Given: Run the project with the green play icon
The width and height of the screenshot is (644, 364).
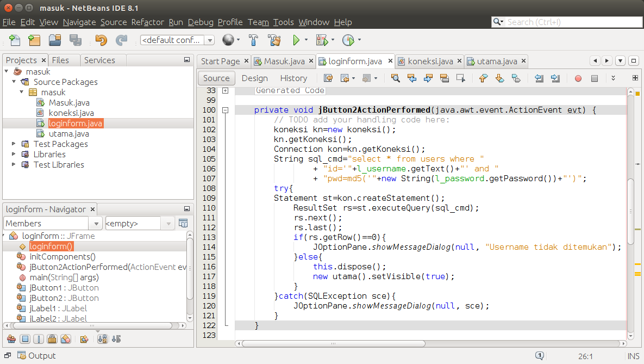Looking at the screenshot, I should click(x=296, y=40).
